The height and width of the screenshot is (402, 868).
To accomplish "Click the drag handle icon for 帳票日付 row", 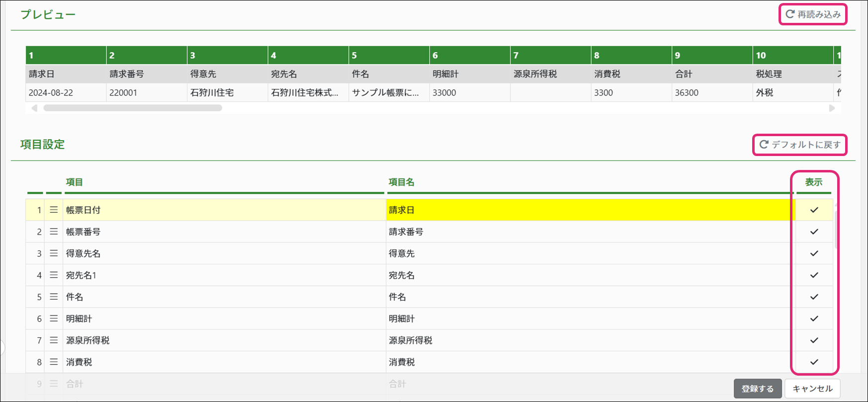I will click(54, 210).
